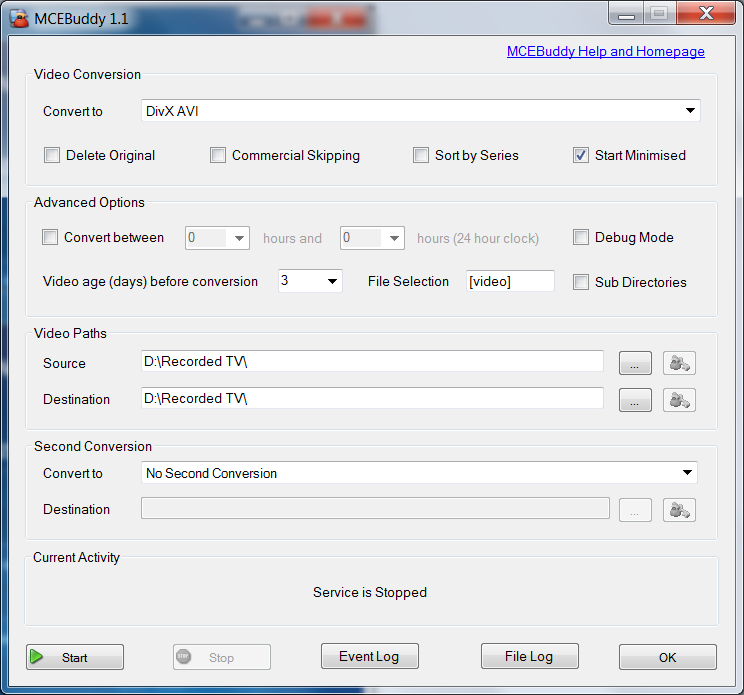
Task: Browse for Video Paths Destination with ellipsis button
Action: click(x=635, y=400)
